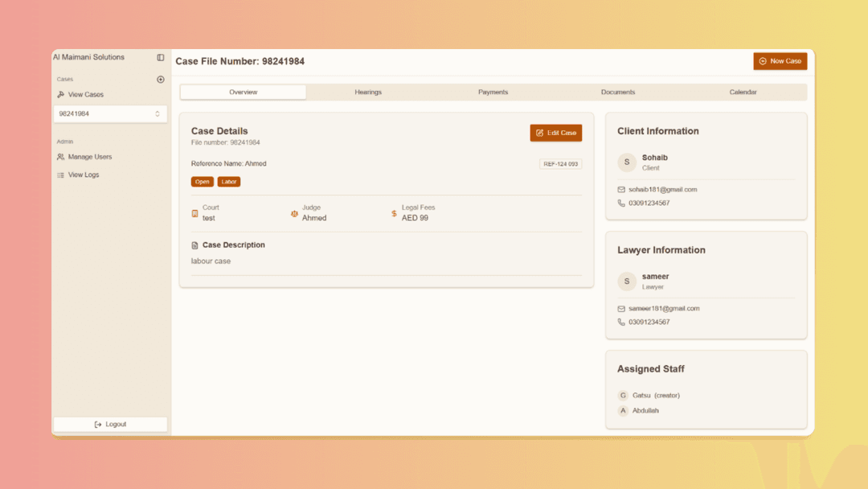Click the scales icon next to Judge
This screenshot has width=868, height=489.
pyautogui.click(x=293, y=214)
